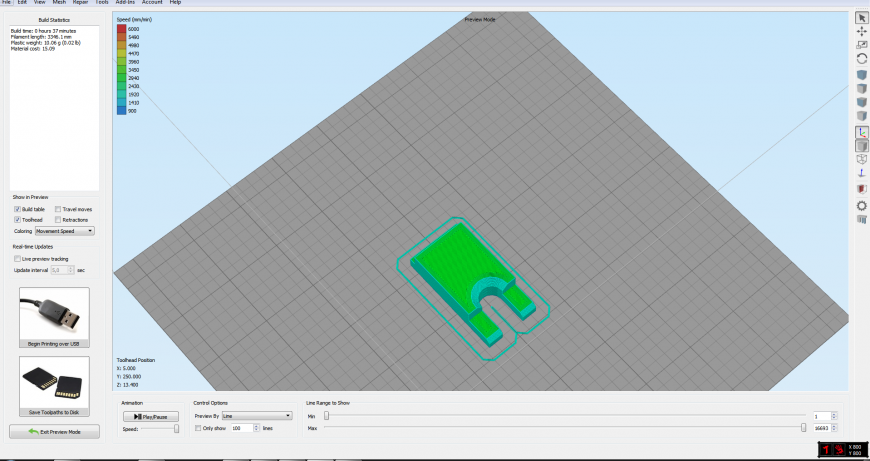
Task: Activate the rotate view circular-arrow tool
Action: coord(862,58)
